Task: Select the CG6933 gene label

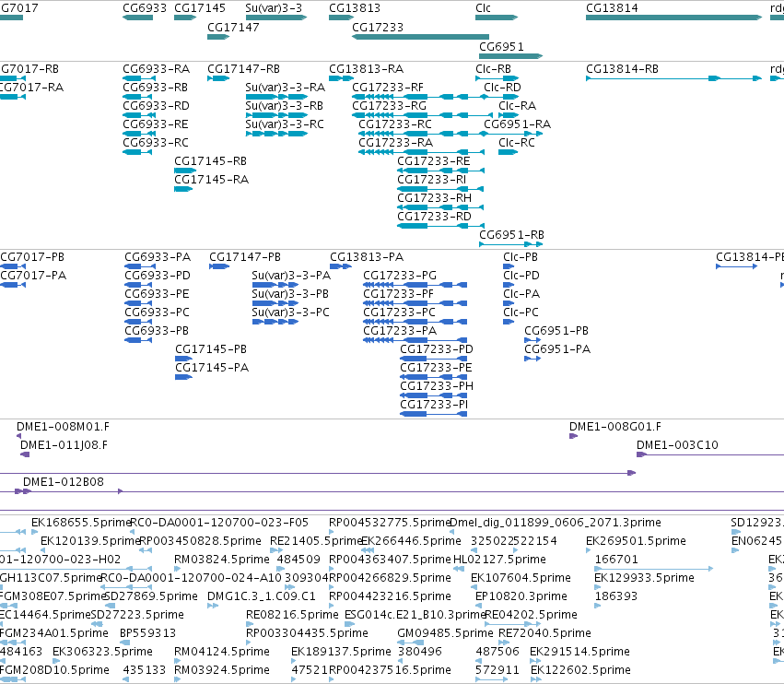Action: 145,8
